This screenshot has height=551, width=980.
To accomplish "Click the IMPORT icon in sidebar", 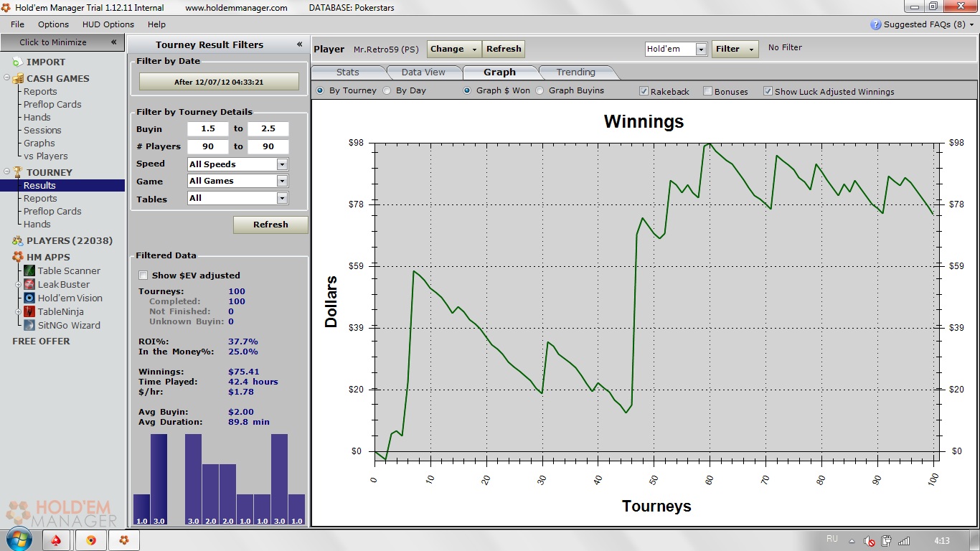I will [x=17, y=62].
